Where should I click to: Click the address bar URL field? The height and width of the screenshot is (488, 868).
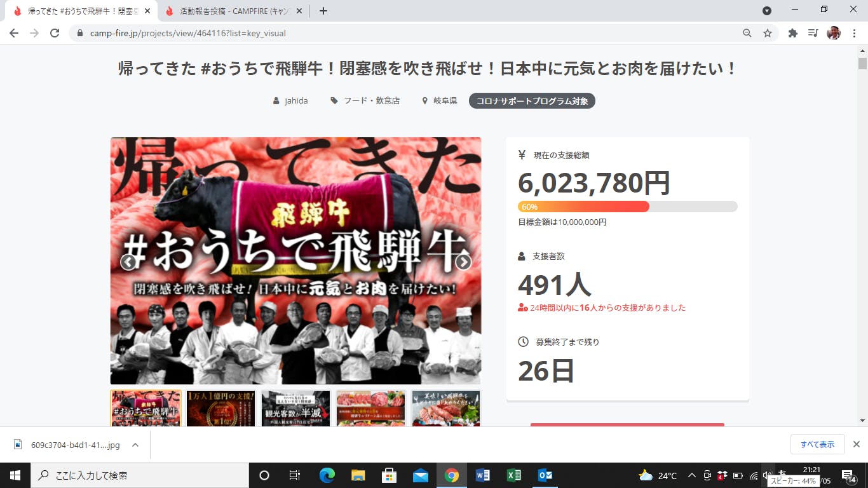407,33
